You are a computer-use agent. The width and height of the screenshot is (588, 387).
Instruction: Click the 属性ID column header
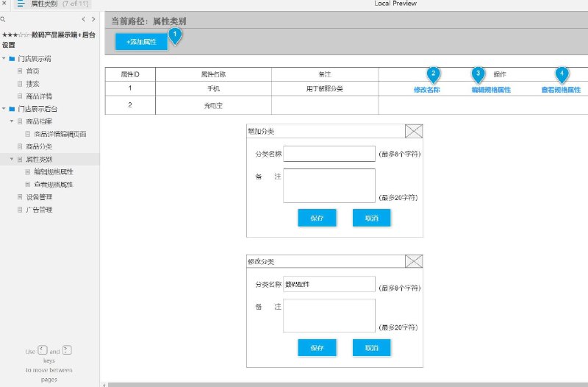[x=130, y=74]
